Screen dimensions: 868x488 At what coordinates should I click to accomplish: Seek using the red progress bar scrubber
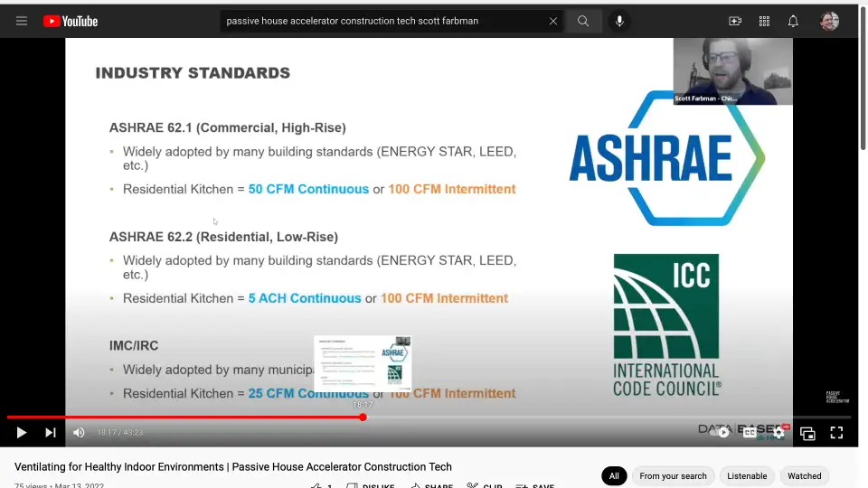(363, 418)
